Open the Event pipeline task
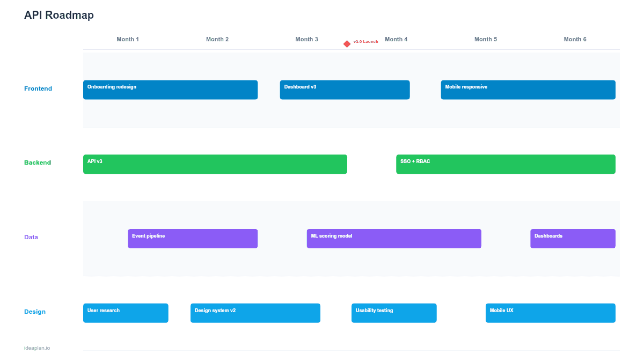644x362 pixels. [x=192, y=238]
